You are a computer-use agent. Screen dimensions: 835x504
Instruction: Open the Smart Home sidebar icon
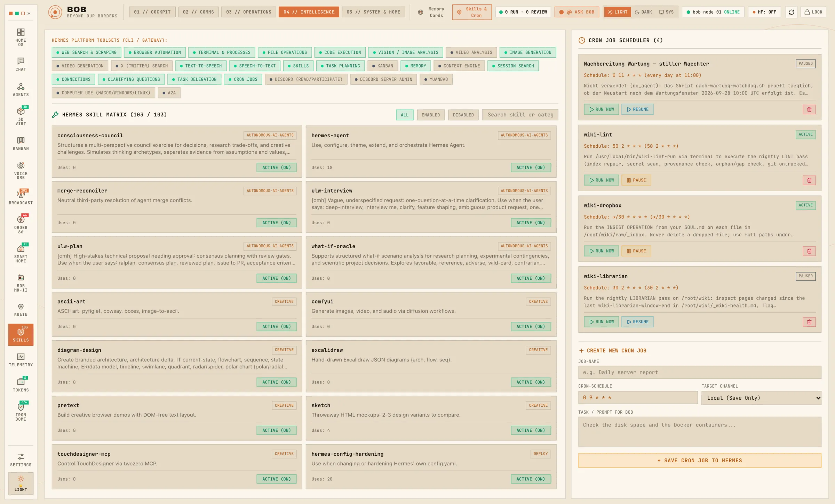pyautogui.click(x=21, y=253)
